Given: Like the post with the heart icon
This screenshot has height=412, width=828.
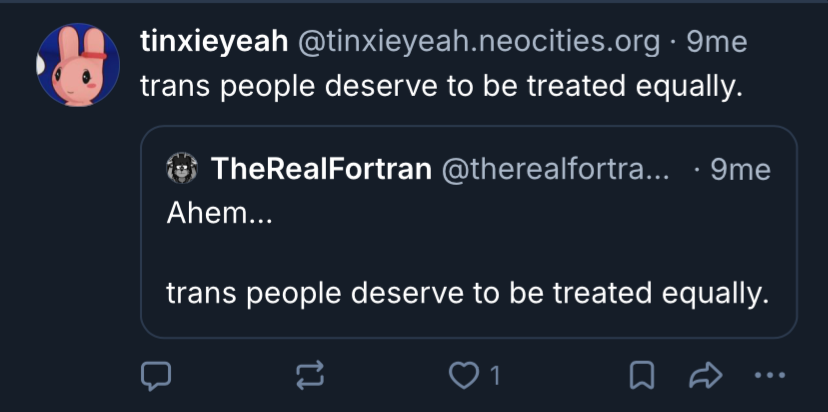Looking at the screenshot, I should [x=463, y=376].
